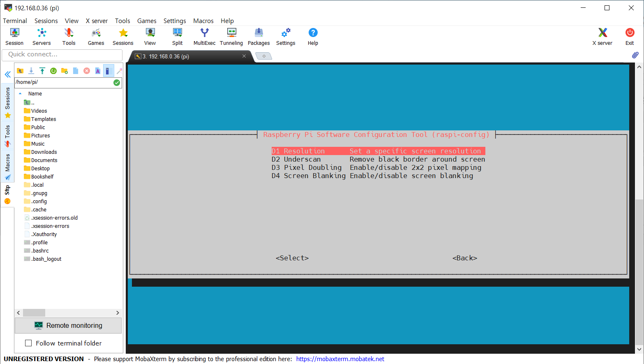Open a new terminal tab
This screenshot has width=644, height=364.
[264, 56]
